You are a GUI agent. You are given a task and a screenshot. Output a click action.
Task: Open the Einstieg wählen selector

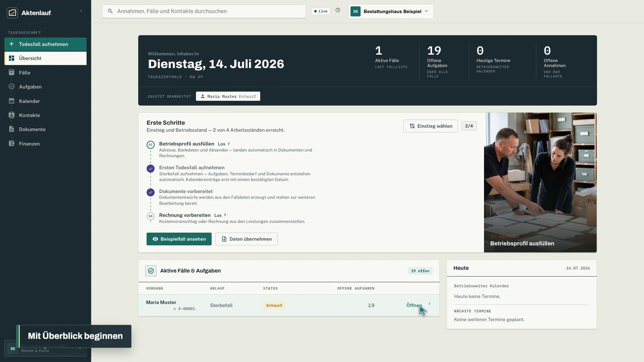pos(431,126)
